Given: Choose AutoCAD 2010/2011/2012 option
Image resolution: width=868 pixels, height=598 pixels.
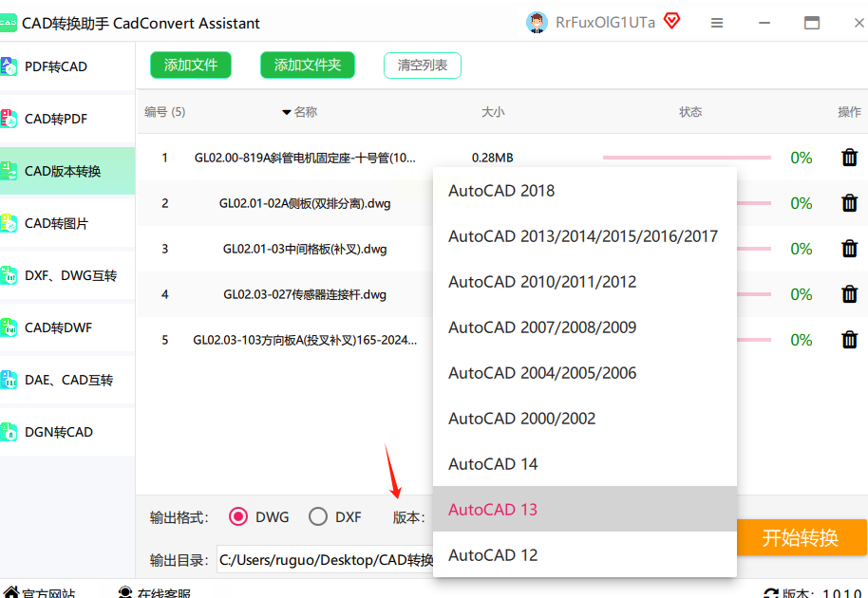Looking at the screenshot, I should pos(585,282).
